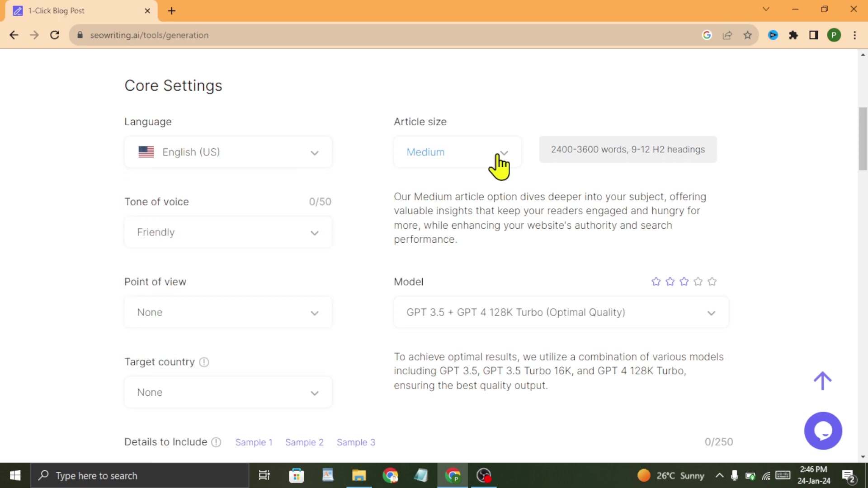Open the Extensions puzzle icon
Viewport: 868px width, 488px height.
tap(793, 35)
